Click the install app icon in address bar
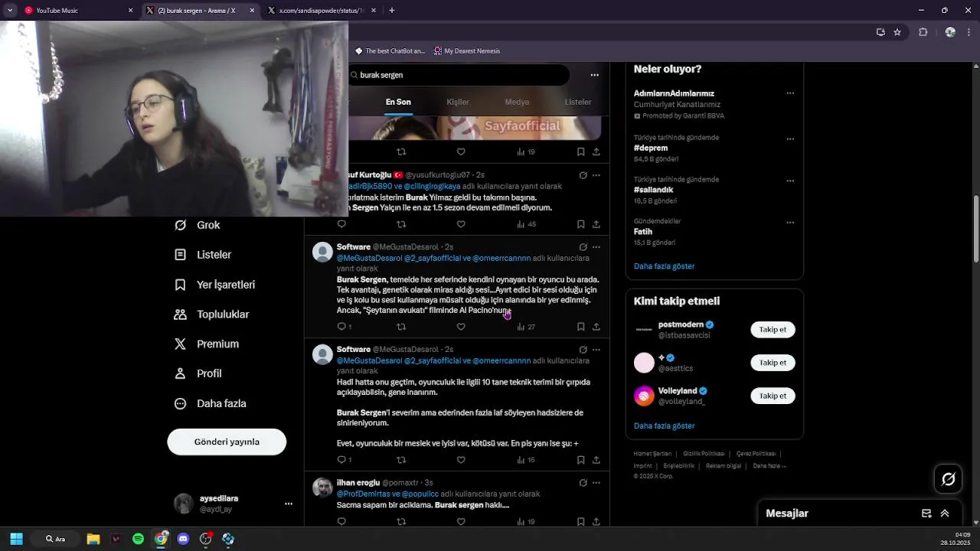The image size is (980, 551). coord(880,32)
